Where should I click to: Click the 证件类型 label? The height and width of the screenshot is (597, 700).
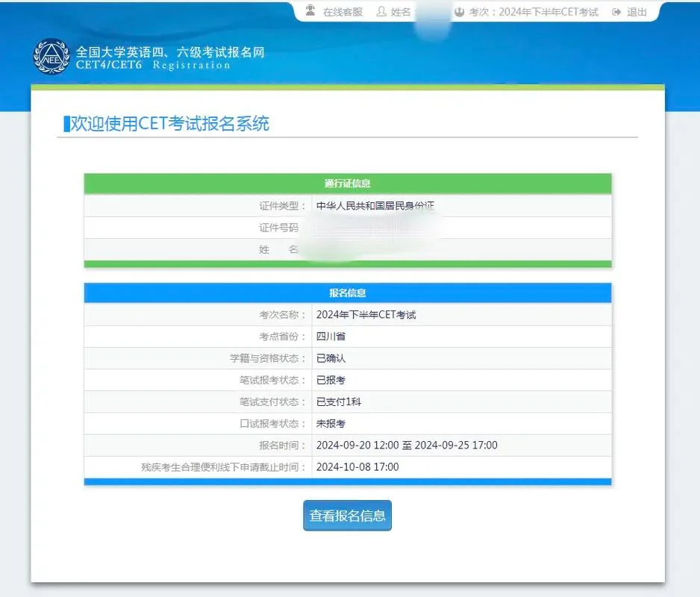[x=282, y=206]
